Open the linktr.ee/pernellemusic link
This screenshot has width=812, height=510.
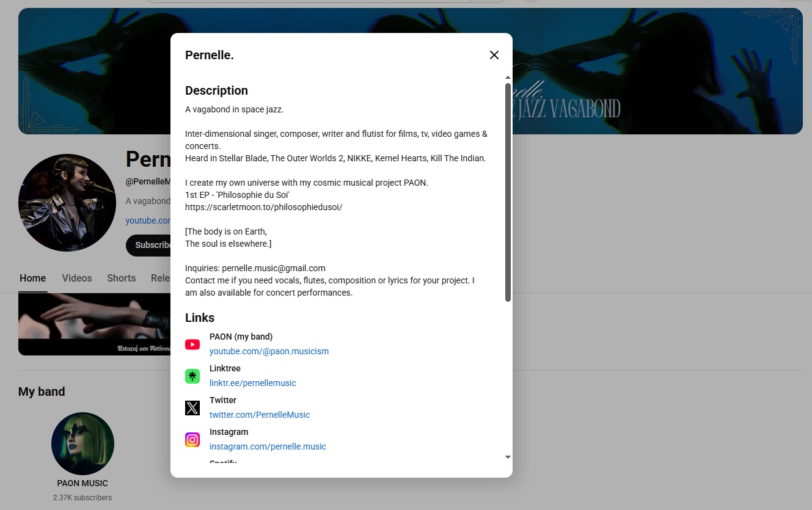(x=252, y=383)
